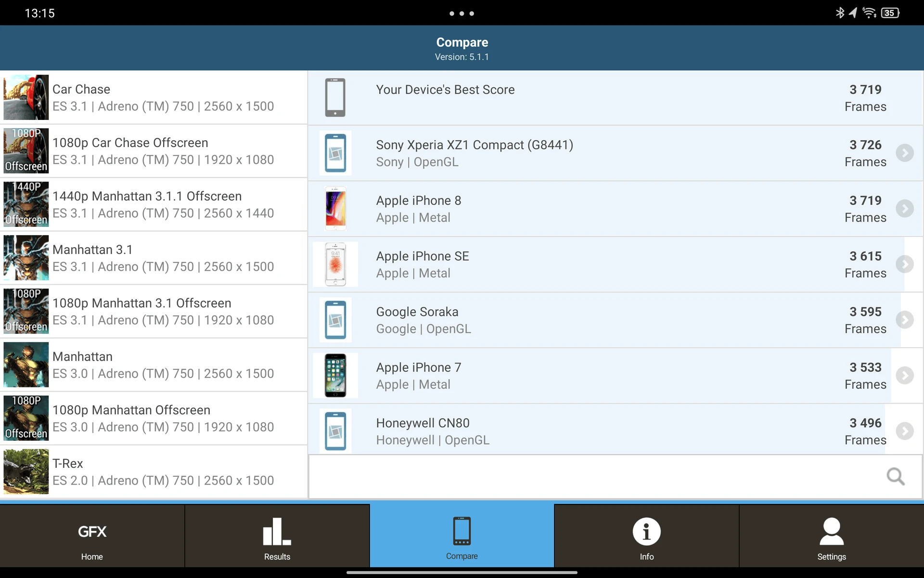
Task: Expand Apple iPhone 8 details chevron
Action: (905, 209)
